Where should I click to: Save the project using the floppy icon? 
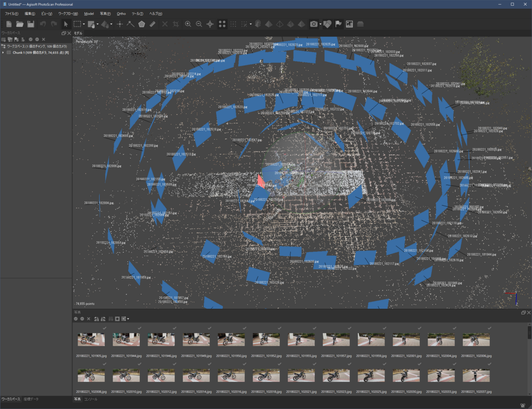31,24
